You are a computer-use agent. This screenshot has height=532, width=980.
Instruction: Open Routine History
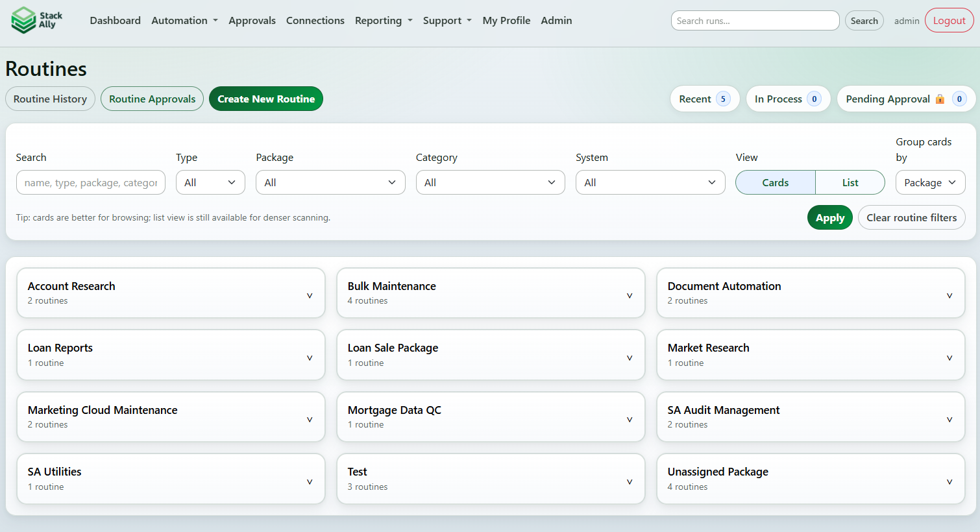50,99
